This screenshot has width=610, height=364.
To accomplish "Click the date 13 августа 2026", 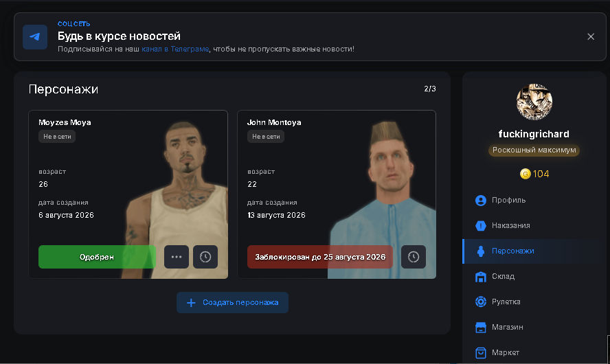I will pyautogui.click(x=276, y=215).
